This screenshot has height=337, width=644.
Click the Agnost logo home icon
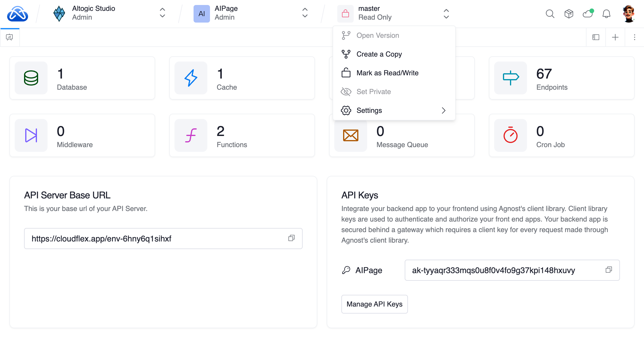pos(18,14)
